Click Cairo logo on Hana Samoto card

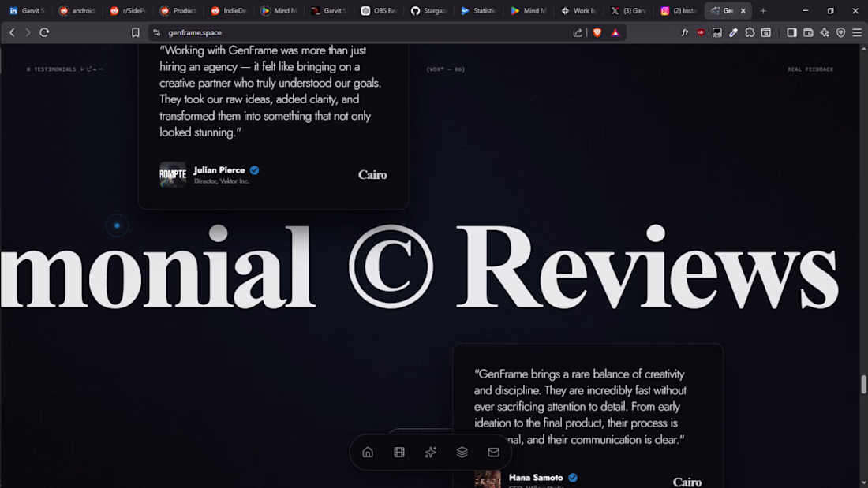click(x=687, y=482)
